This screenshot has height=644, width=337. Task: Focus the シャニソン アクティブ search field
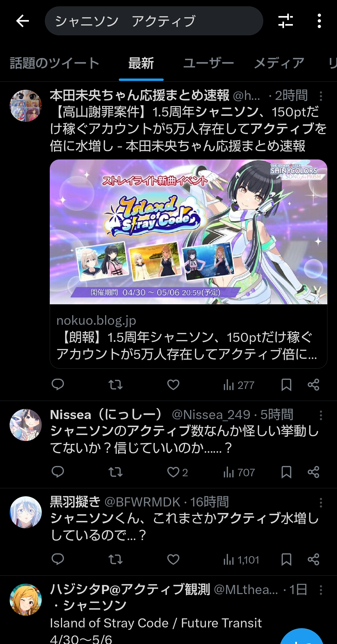point(154,21)
